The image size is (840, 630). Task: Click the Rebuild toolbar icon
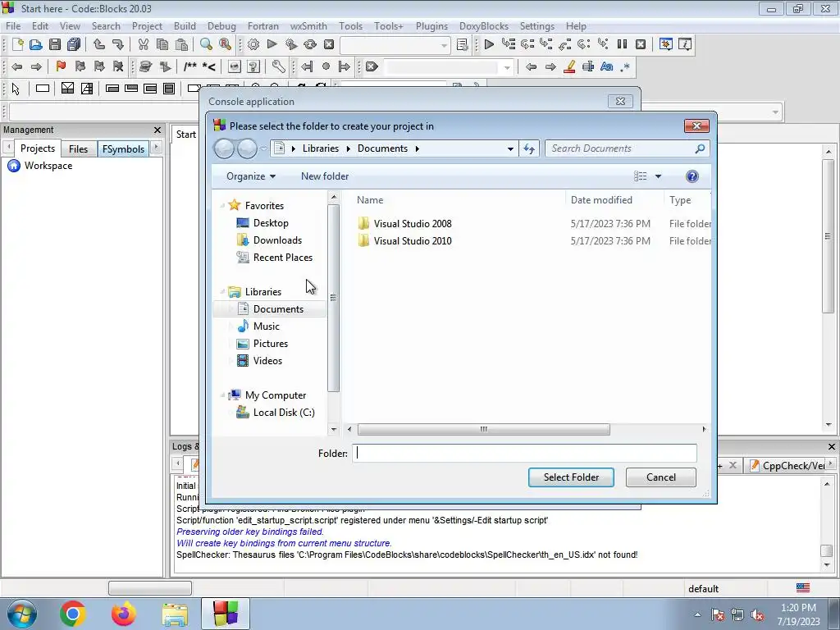click(x=310, y=44)
